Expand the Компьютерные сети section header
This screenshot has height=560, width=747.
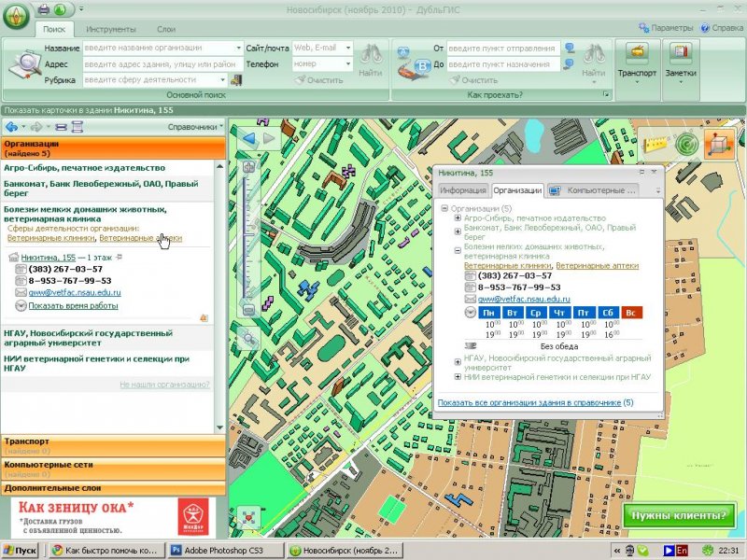coord(113,469)
